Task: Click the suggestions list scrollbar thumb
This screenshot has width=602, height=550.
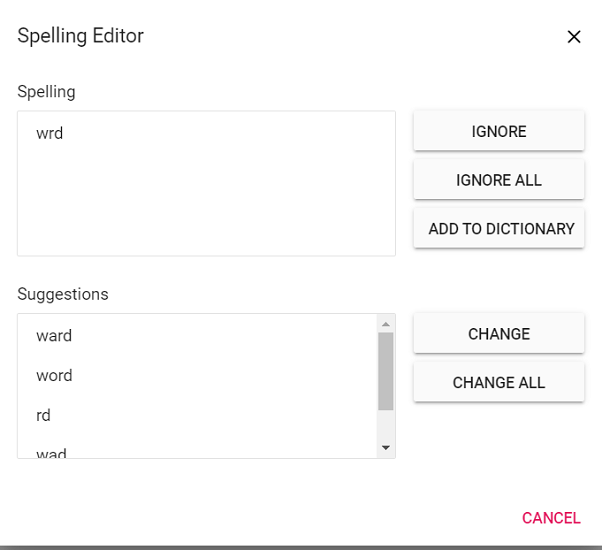Action: [x=385, y=371]
